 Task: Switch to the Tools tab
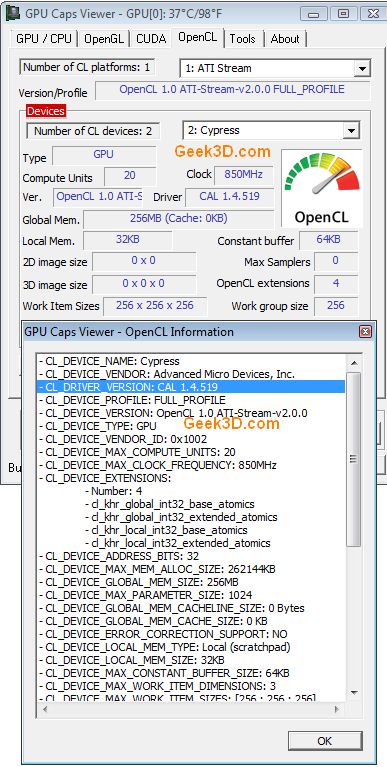(243, 39)
